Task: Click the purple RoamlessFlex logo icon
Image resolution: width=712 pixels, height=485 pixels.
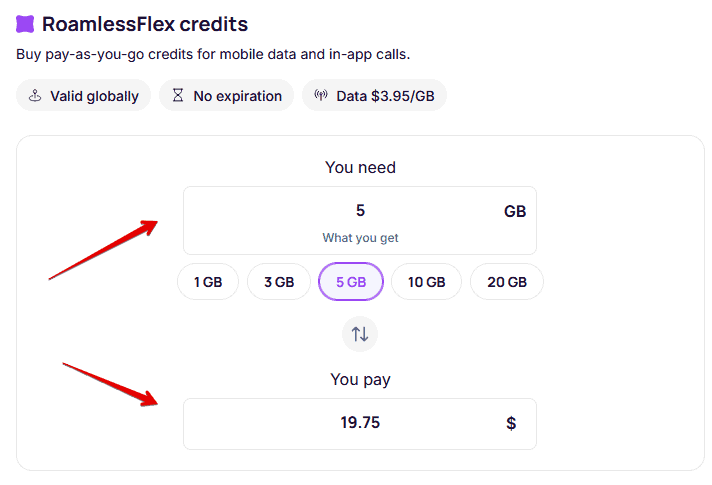Action: pyautogui.click(x=25, y=24)
